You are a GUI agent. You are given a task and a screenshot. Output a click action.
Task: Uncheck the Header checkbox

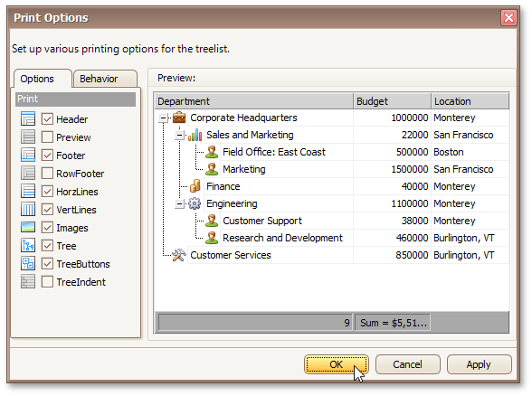[47, 119]
